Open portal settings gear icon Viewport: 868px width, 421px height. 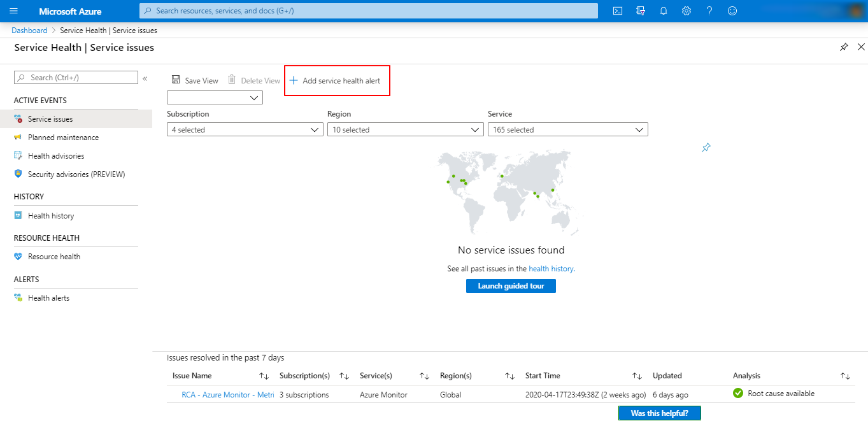[687, 11]
